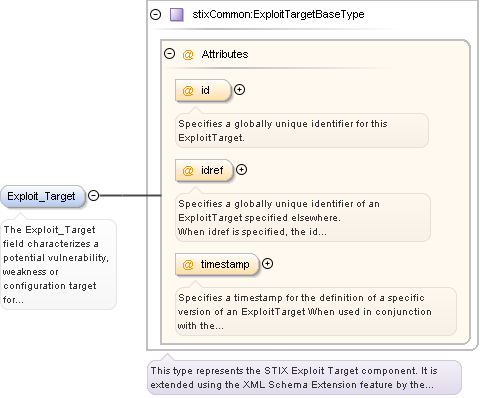Expand the id attribute details
Viewport: 480px width, 398px height.
[239, 90]
